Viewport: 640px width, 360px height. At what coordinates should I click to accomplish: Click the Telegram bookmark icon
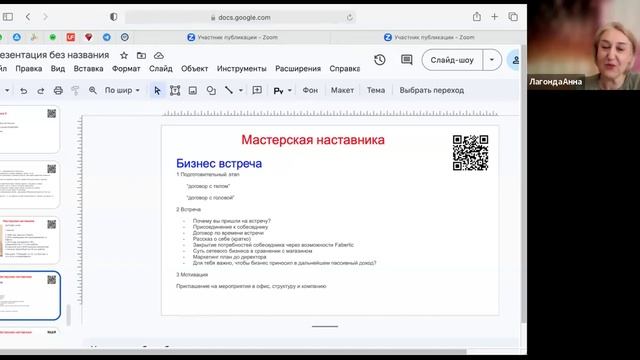pyautogui.click(x=107, y=37)
